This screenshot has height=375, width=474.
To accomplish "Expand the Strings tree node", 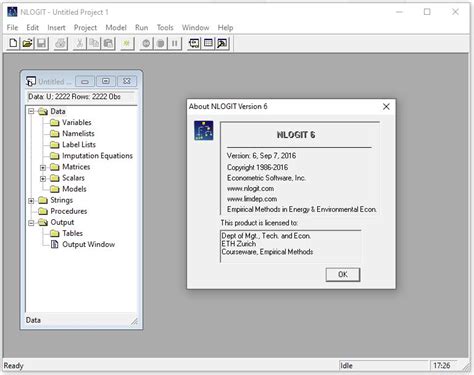I will 31,200.
